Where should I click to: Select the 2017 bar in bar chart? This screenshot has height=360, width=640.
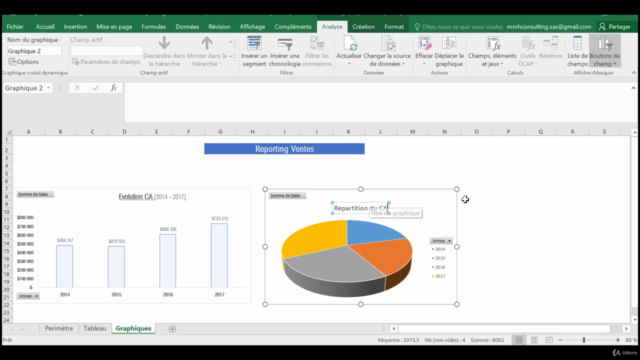(x=219, y=255)
